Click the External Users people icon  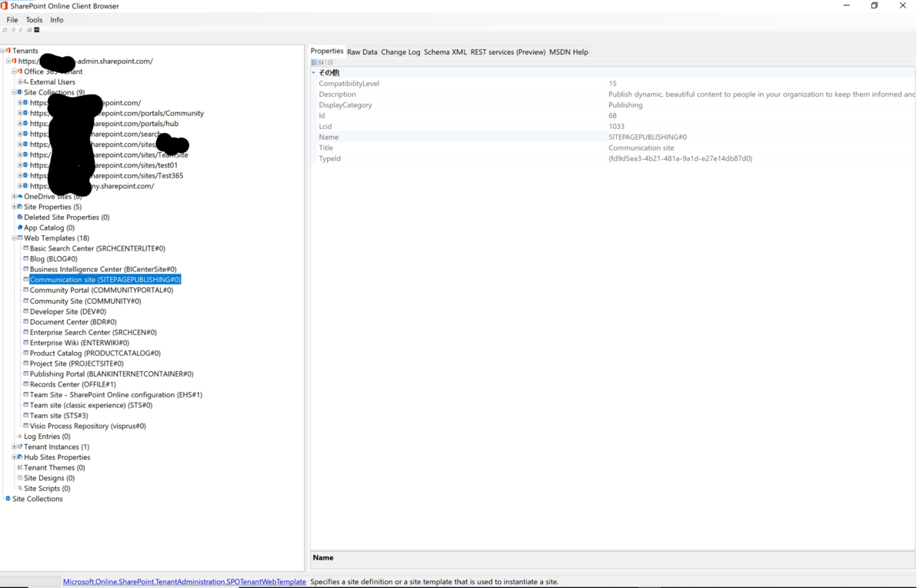click(25, 82)
